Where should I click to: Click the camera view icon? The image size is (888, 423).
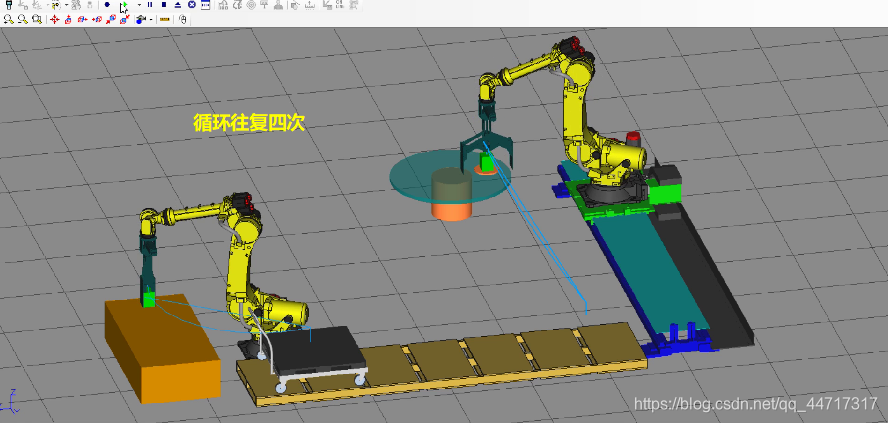coord(140,19)
